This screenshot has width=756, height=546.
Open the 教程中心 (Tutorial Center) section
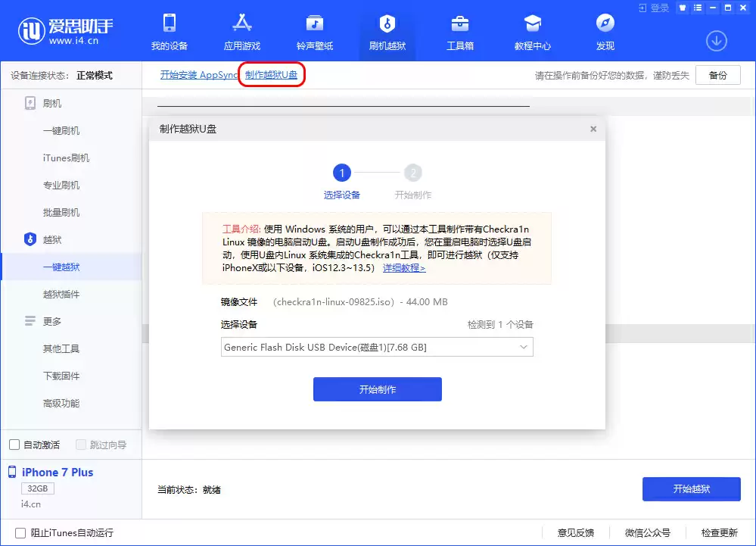(x=532, y=32)
